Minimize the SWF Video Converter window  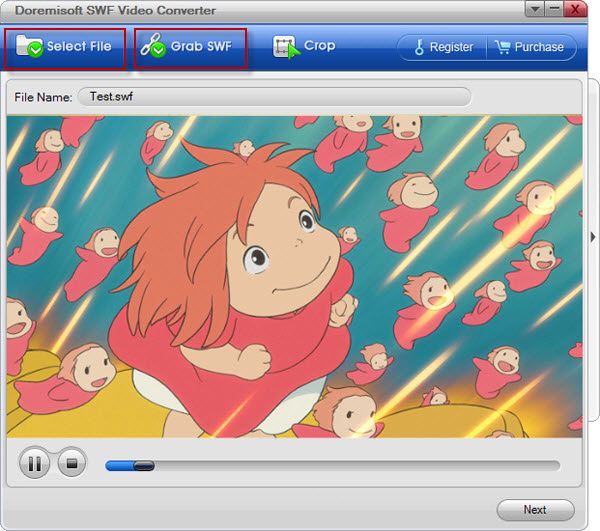[554, 9]
